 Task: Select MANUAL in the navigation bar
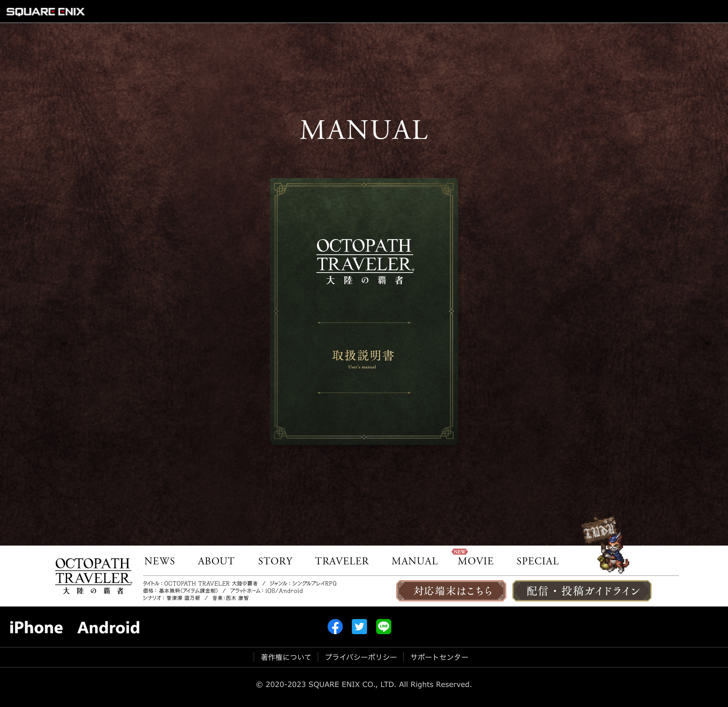tap(415, 561)
